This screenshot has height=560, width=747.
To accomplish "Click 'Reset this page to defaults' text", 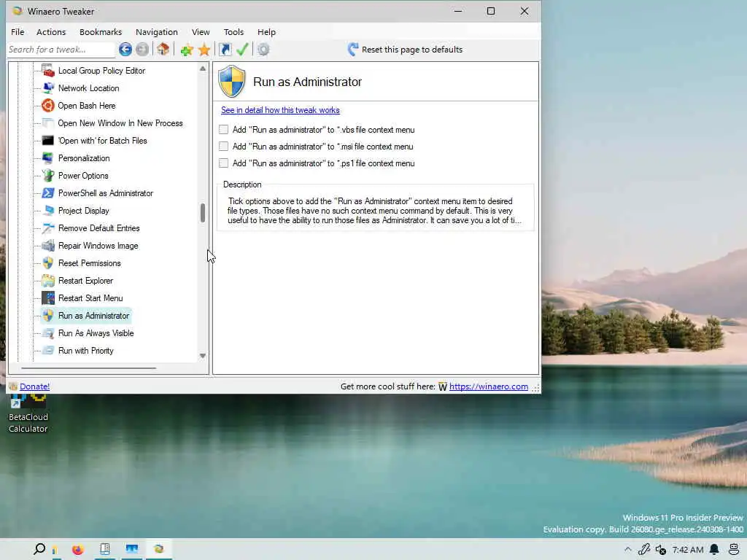I will [412, 50].
